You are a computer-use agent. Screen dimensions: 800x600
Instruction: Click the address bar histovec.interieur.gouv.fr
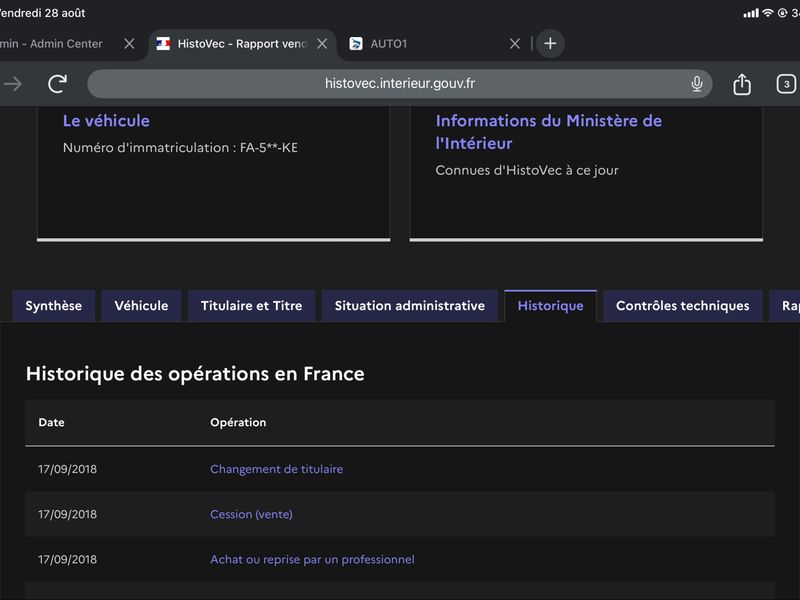pyautogui.click(x=399, y=84)
